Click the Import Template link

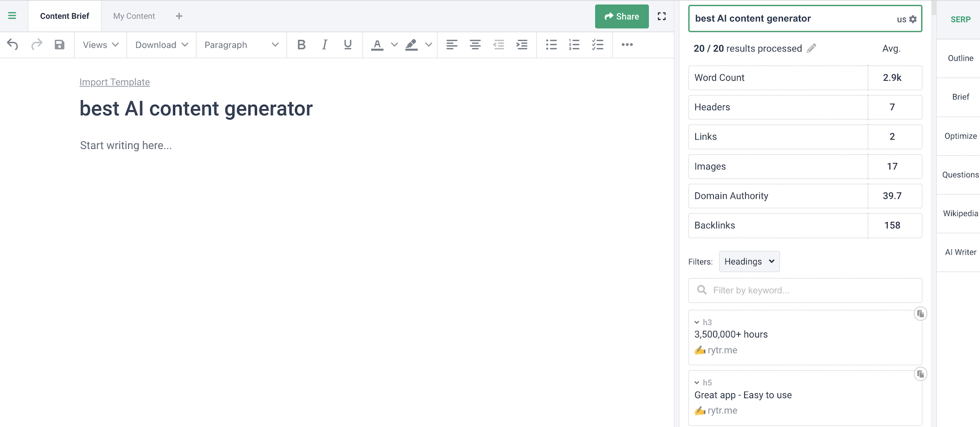pos(114,82)
